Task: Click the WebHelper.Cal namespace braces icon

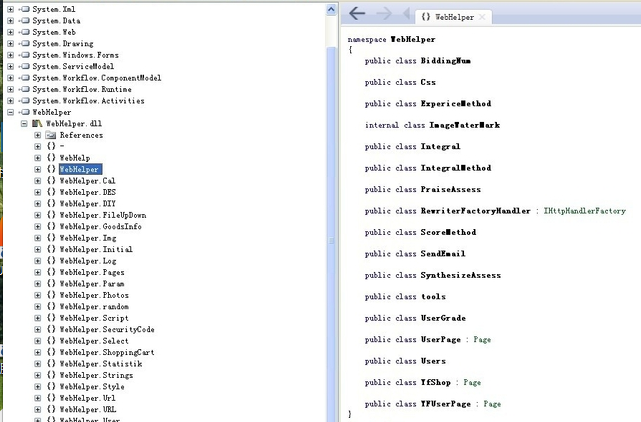Action: pos(50,181)
